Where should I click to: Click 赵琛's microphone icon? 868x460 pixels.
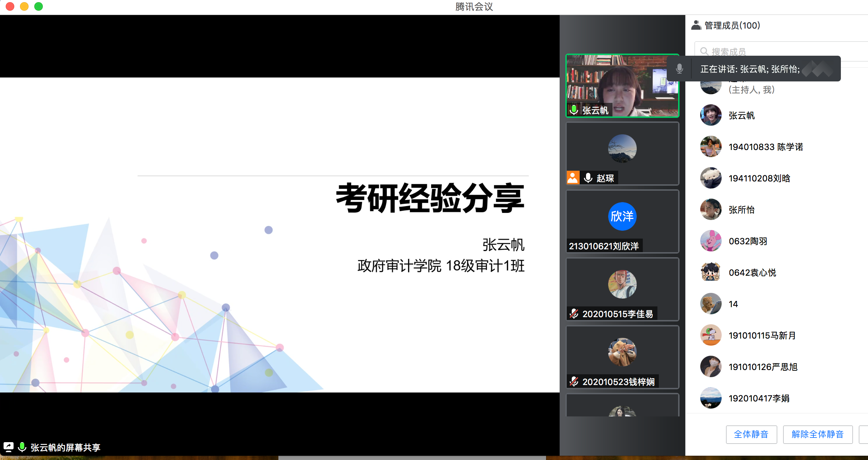point(588,178)
